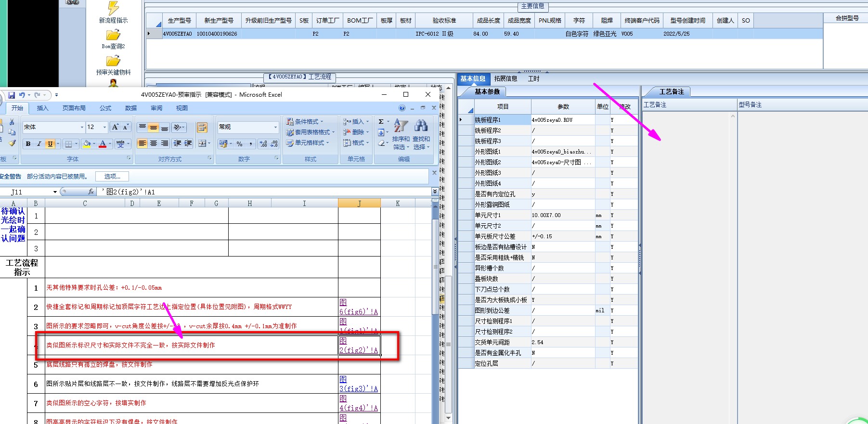
Task: Apply red font color swatch
Action: 103,143
